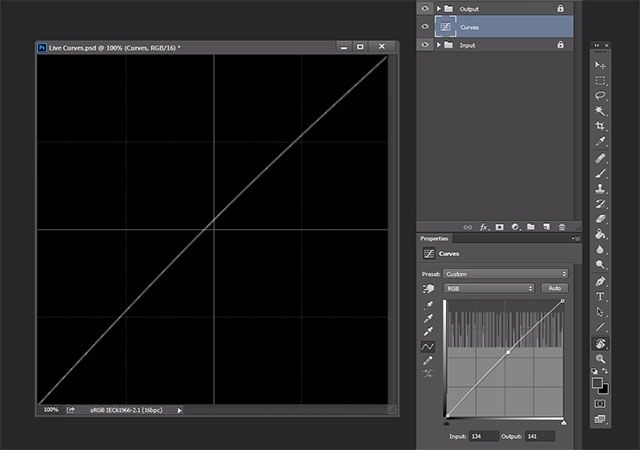Select the Zoom tool in the toolbox

600,359
